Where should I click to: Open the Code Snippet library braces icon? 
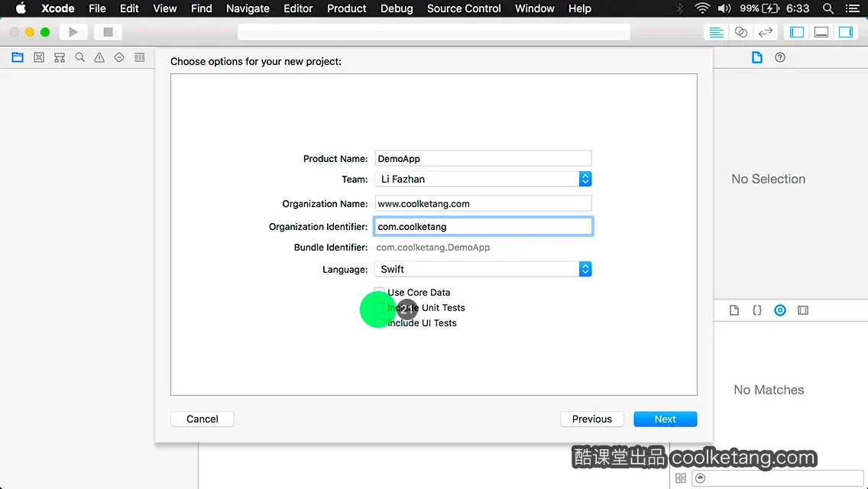pos(756,310)
